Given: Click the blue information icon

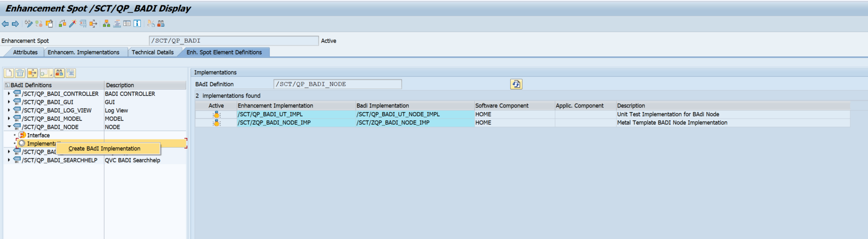Looking at the screenshot, I should [x=137, y=23].
